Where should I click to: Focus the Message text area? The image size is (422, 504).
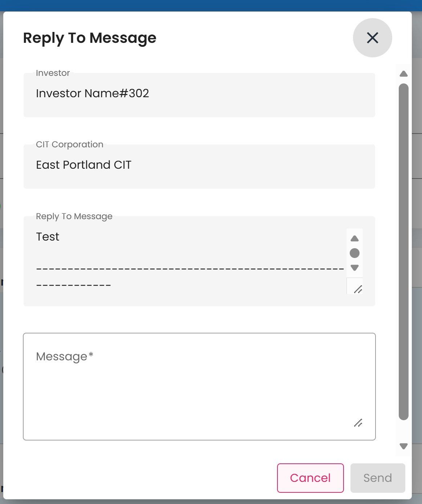pyautogui.click(x=199, y=386)
